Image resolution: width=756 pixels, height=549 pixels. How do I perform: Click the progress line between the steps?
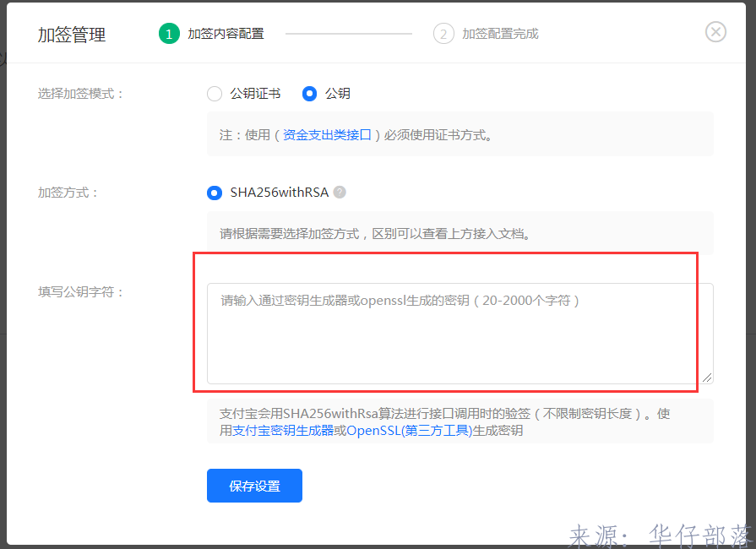coord(348,34)
